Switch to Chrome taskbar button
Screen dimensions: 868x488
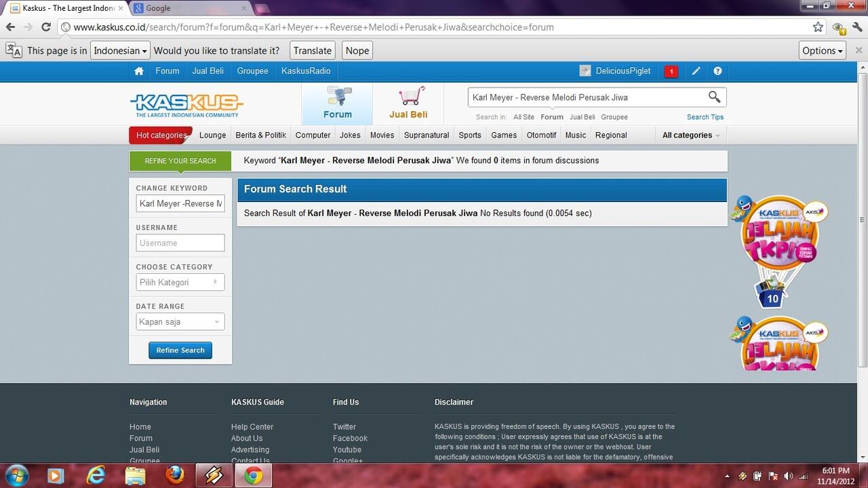[254, 476]
